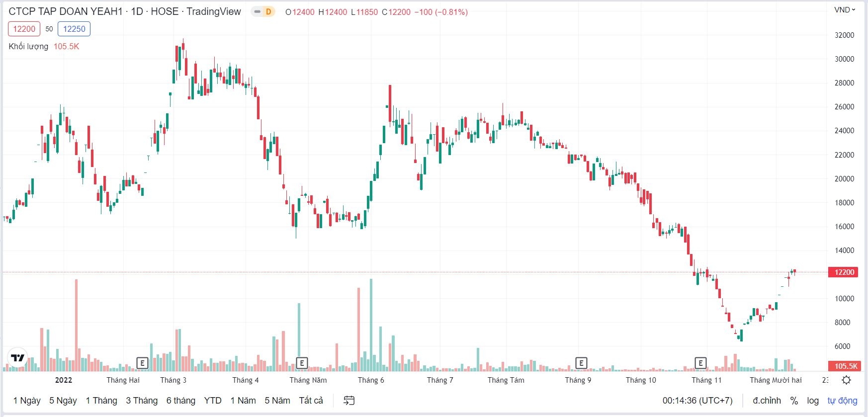Switch to the YTD time range

point(213,401)
